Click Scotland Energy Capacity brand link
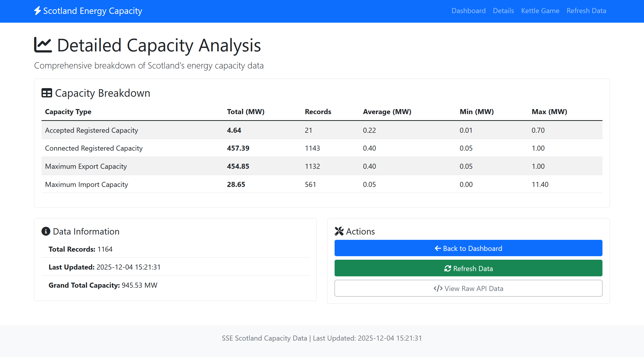Image resolution: width=644 pixels, height=363 pixels. [x=92, y=11]
